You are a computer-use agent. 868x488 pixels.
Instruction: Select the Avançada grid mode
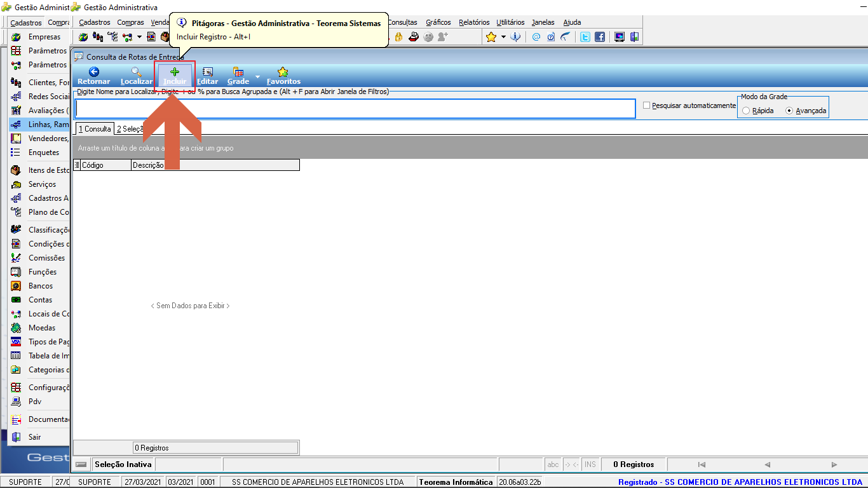789,111
